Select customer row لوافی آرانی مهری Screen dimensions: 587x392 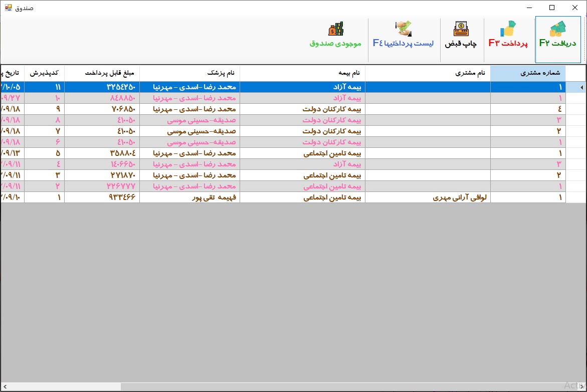click(428, 198)
